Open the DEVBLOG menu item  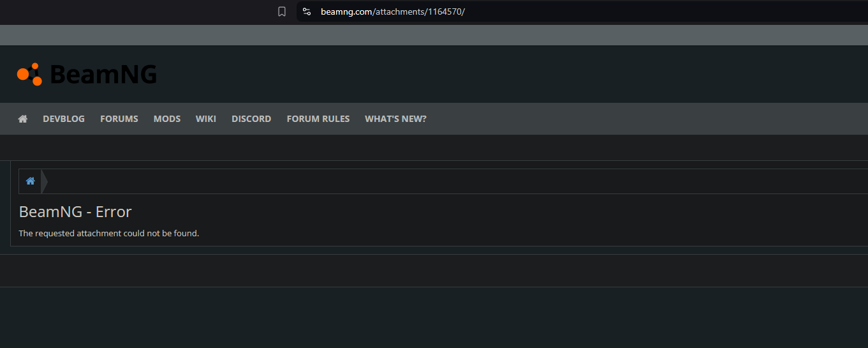pyautogui.click(x=64, y=119)
